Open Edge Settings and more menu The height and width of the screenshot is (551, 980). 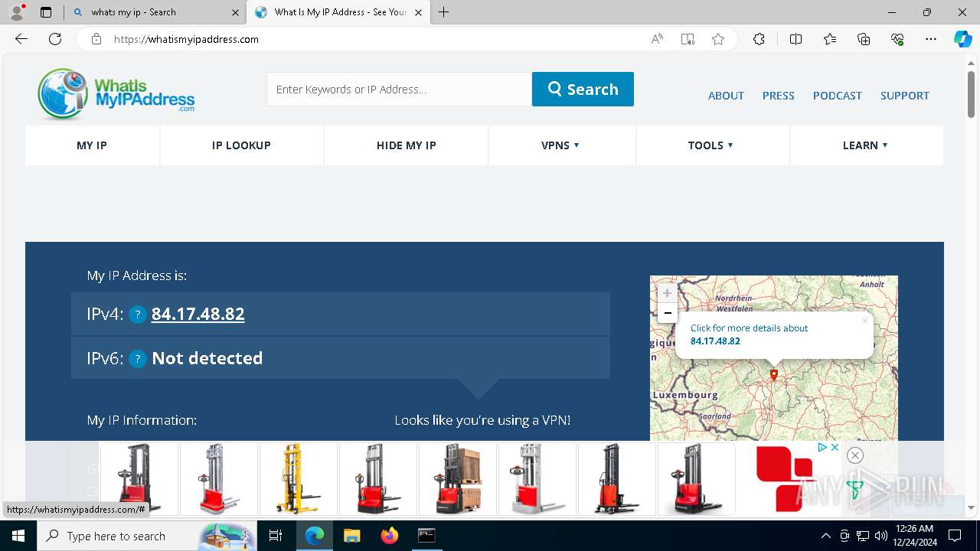(x=931, y=39)
